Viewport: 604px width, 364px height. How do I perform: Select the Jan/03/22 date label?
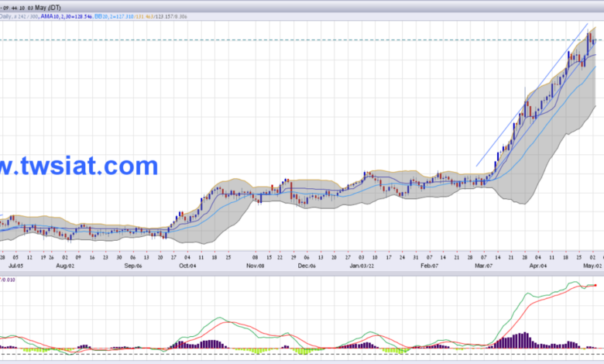pyautogui.click(x=362, y=266)
